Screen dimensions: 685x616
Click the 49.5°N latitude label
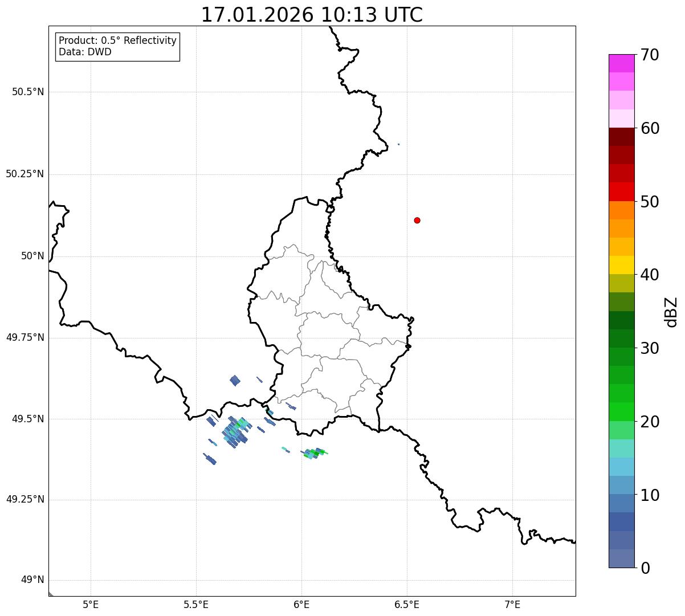click(28, 419)
